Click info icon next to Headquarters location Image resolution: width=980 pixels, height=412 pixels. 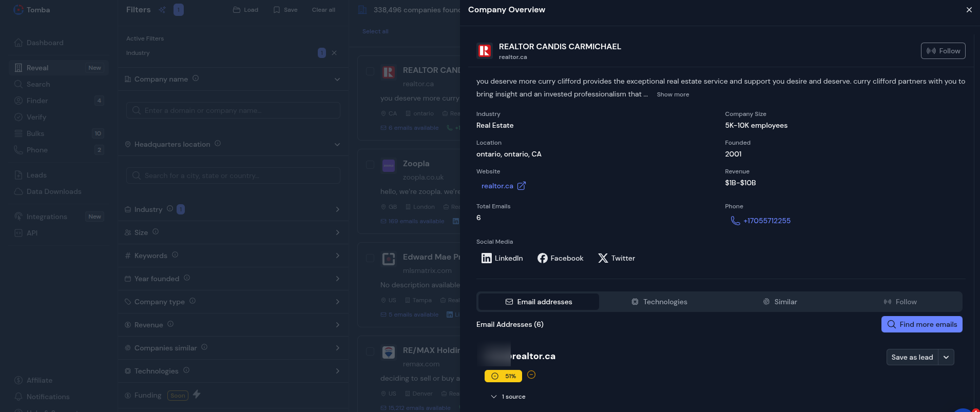218,144
